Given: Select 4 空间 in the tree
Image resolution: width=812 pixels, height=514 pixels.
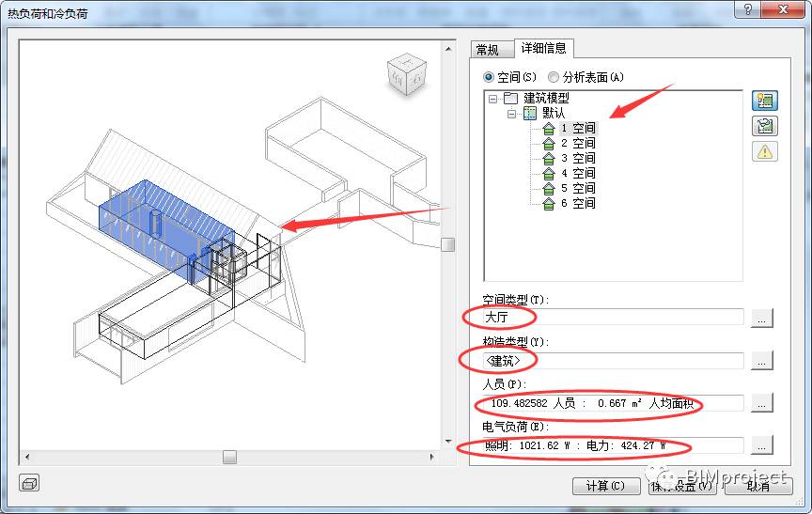Looking at the screenshot, I should click(x=578, y=174).
